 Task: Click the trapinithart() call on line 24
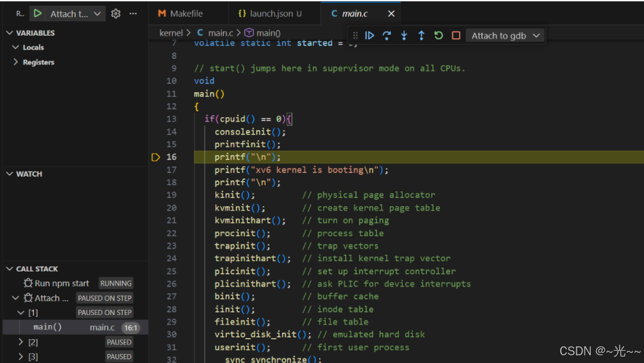click(x=253, y=259)
